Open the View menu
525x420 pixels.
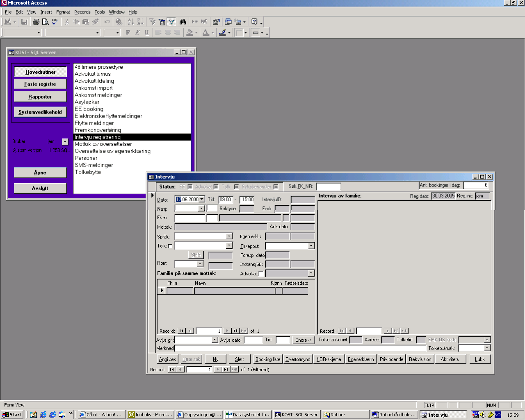click(32, 12)
